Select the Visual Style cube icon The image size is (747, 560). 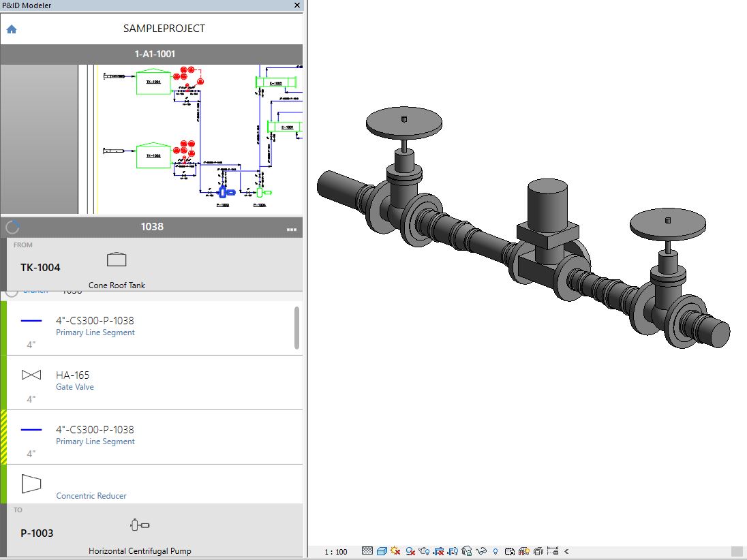(x=382, y=551)
